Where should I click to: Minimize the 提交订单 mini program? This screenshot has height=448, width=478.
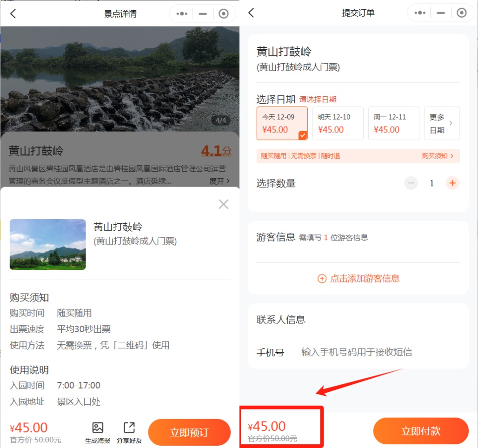(x=441, y=13)
